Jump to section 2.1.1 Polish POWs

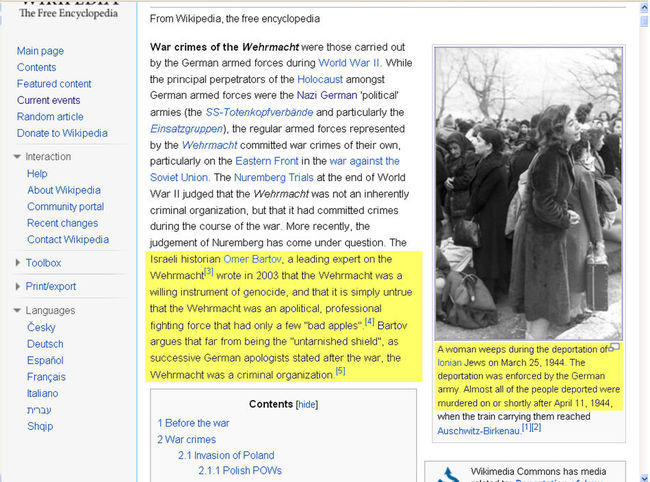[x=240, y=470]
